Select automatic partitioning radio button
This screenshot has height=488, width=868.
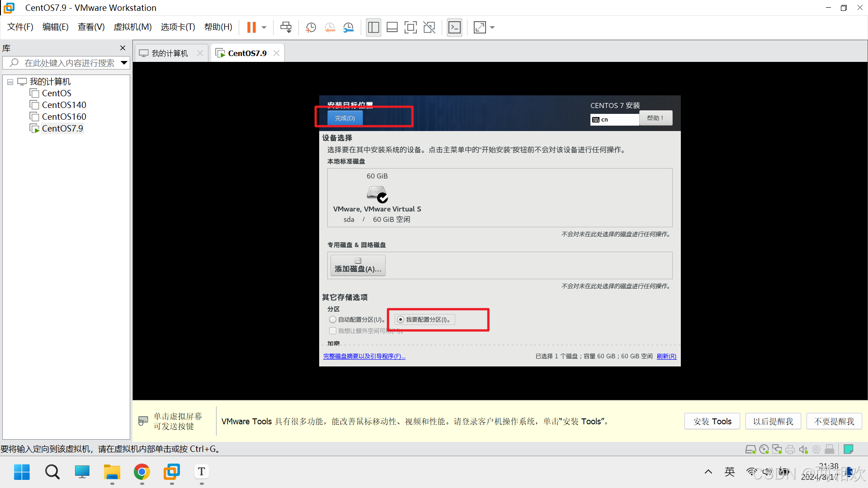click(x=333, y=319)
